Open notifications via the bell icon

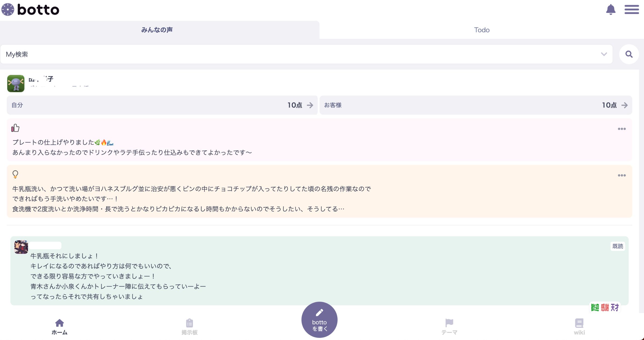pos(611,9)
